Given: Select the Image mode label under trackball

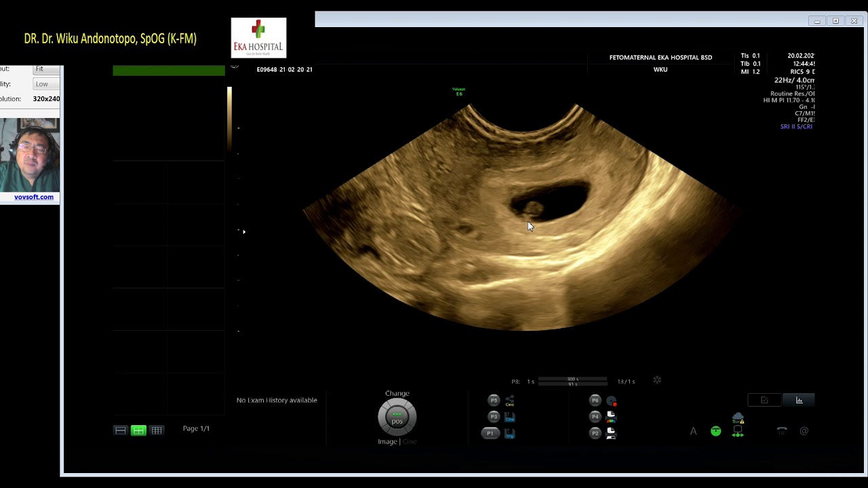Looking at the screenshot, I should coord(387,442).
